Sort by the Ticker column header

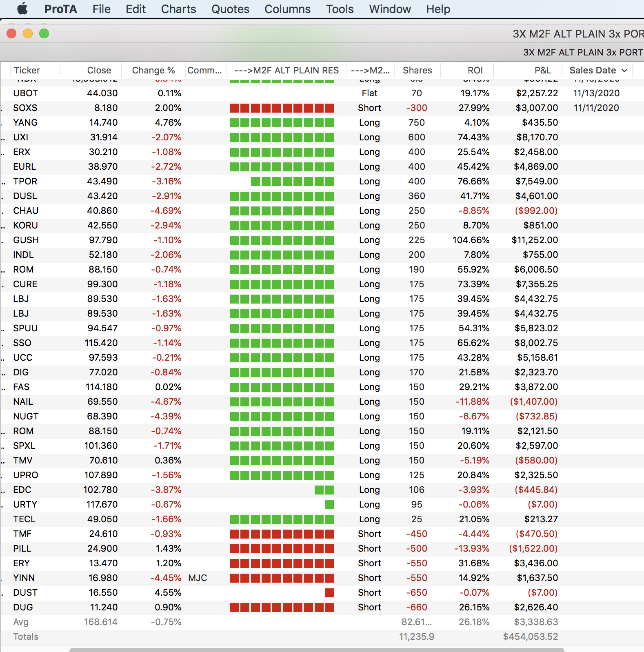click(27, 70)
